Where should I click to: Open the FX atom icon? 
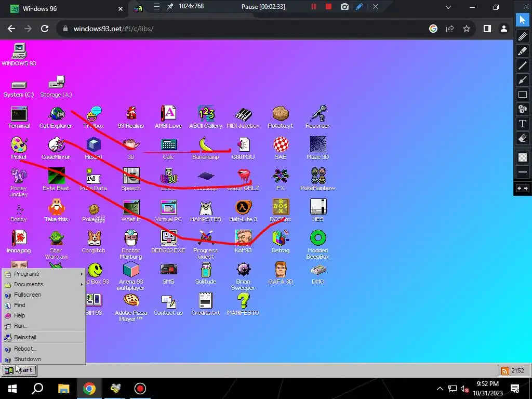pos(281,179)
